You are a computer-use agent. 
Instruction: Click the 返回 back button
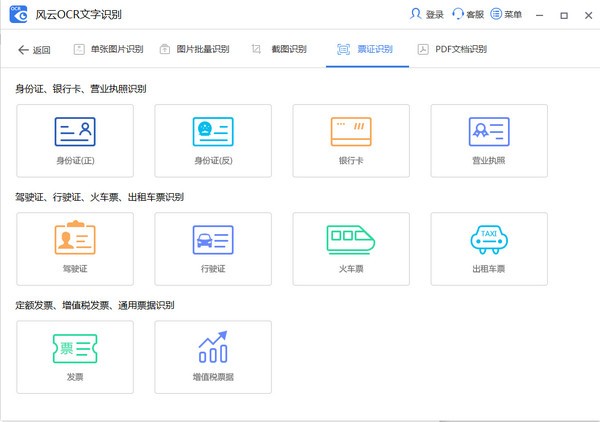(x=34, y=50)
